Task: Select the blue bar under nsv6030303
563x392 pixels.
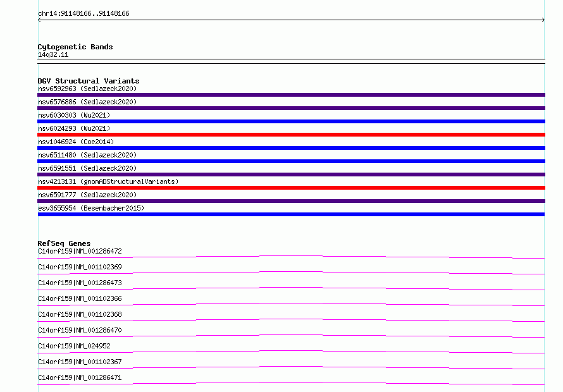Action: [x=291, y=121]
